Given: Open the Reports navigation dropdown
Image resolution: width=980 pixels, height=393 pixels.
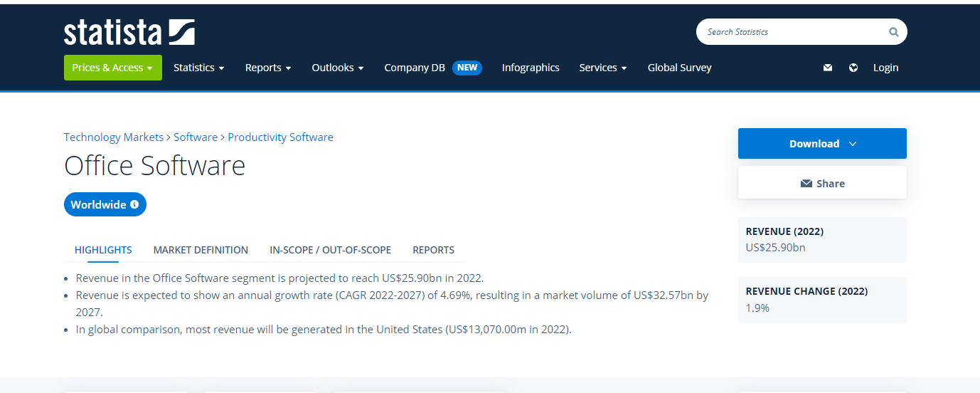Looking at the screenshot, I should [x=268, y=68].
